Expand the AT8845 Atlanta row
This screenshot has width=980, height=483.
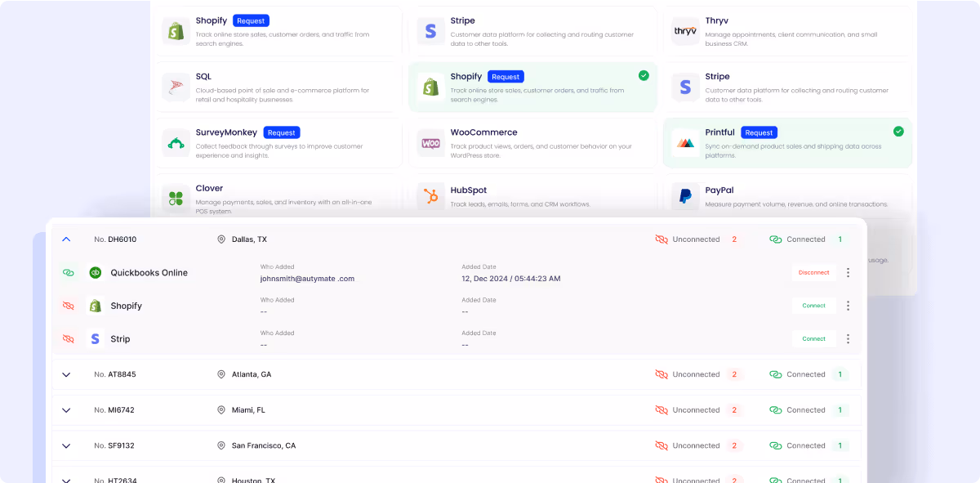66,374
